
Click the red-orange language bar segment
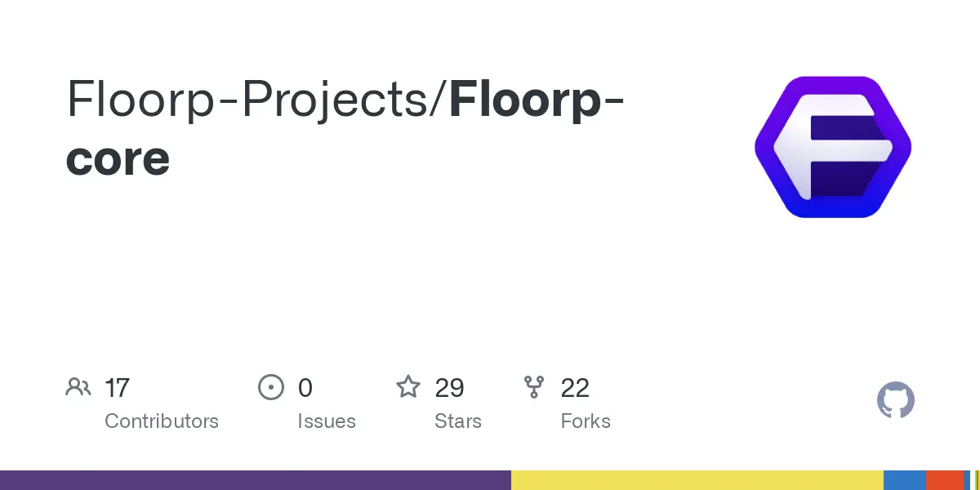(x=944, y=480)
